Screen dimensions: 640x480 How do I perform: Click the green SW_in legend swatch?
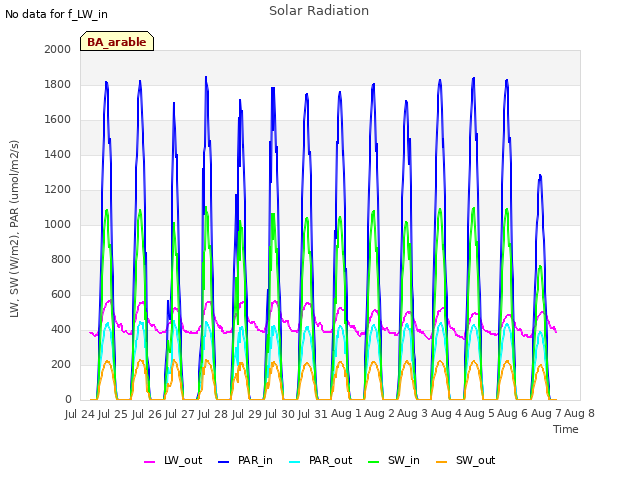(373, 462)
